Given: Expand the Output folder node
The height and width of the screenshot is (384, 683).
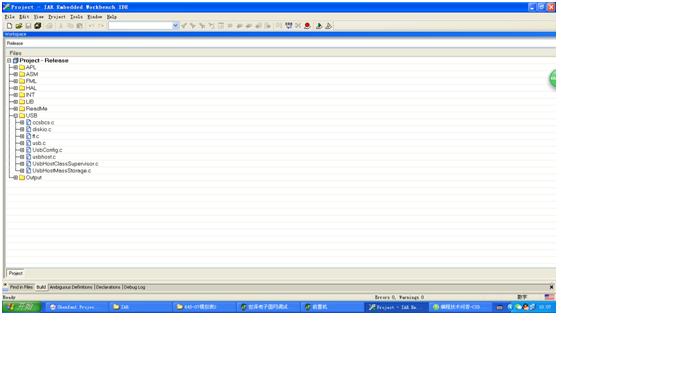Looking at the screenshot, I should 15,178.
